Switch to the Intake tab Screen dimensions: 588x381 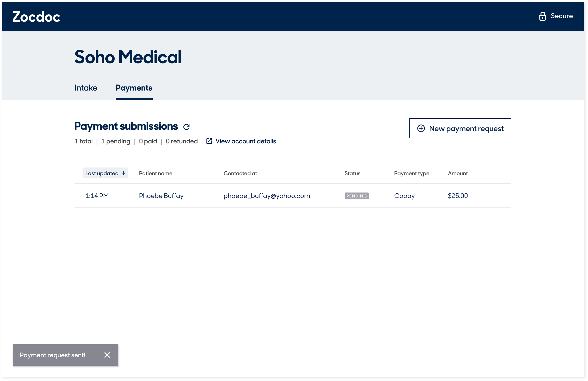86,88
